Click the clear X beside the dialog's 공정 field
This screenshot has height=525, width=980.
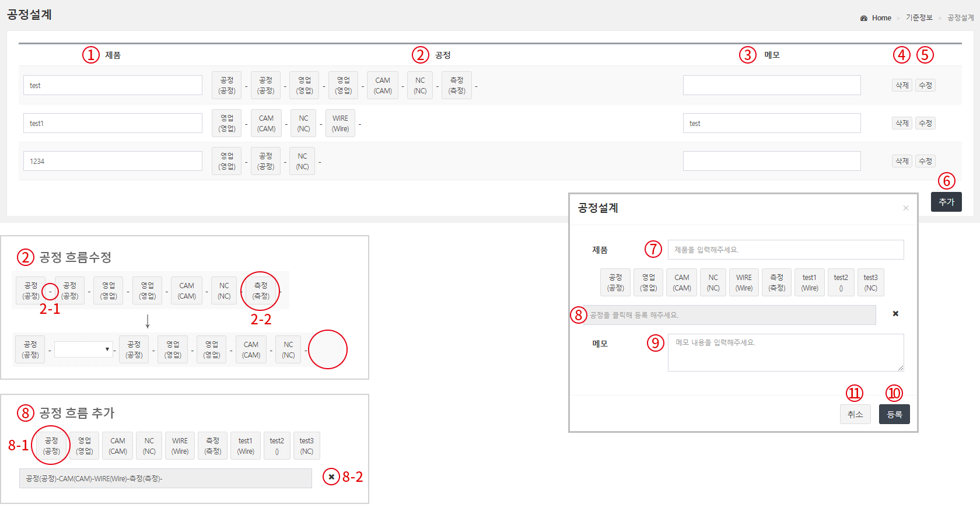[x=895, y=314]
